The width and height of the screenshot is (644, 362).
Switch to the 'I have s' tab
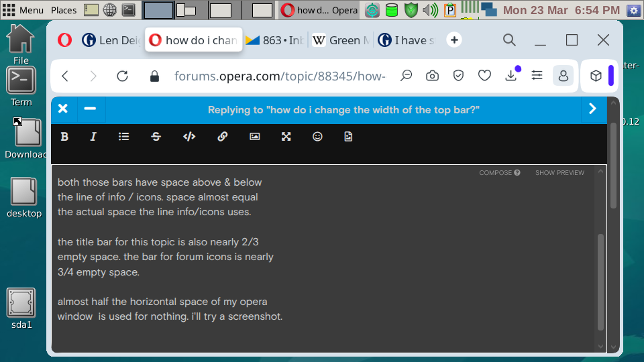pos(407,40)
